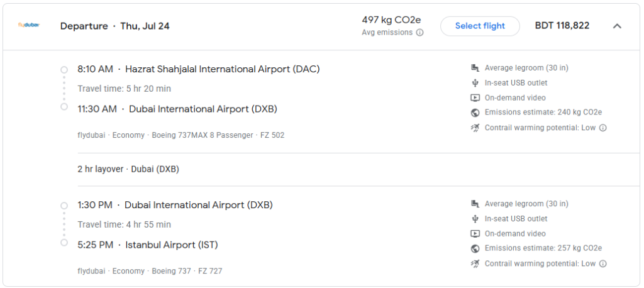Click the Select flight button

(x=480, y=26)
